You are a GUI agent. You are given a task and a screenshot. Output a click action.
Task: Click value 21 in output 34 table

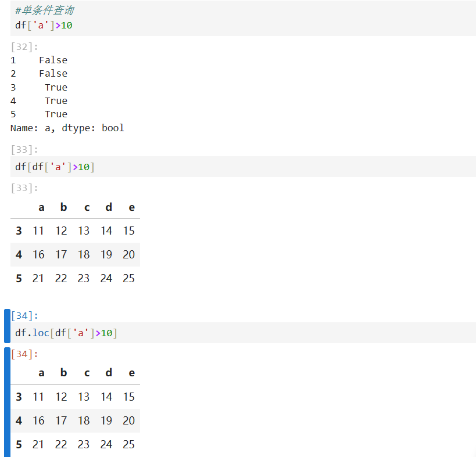click(x=38, y=445)
